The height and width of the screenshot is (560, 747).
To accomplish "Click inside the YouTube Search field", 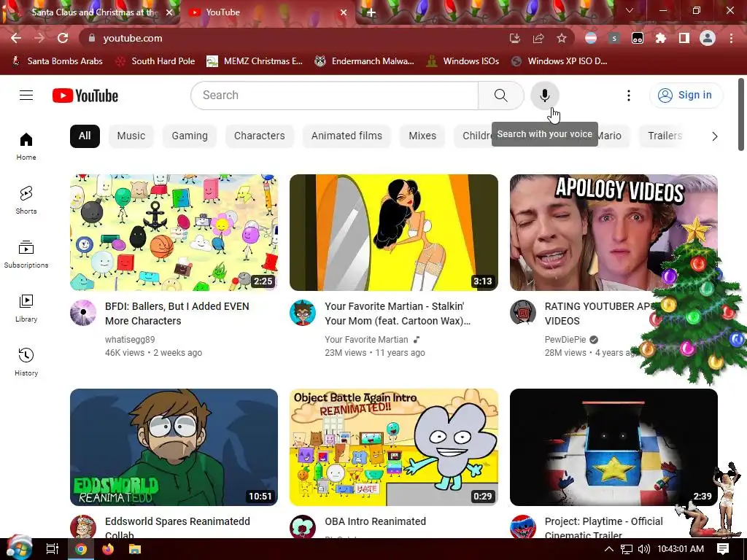I will tap(334, 96).
